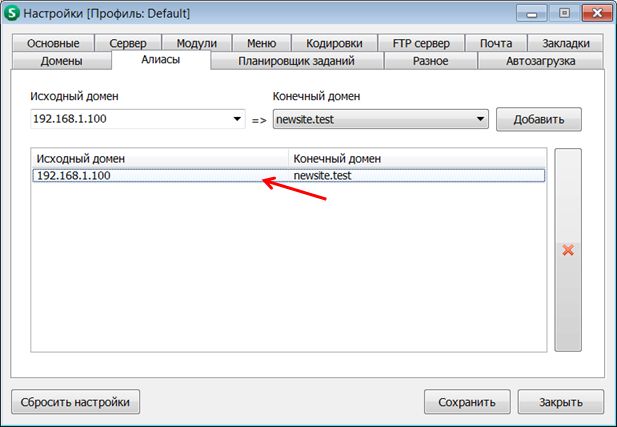Switch to the Домены tab
This screenshot has width=617, height=427.
click(x=61, y=61)
